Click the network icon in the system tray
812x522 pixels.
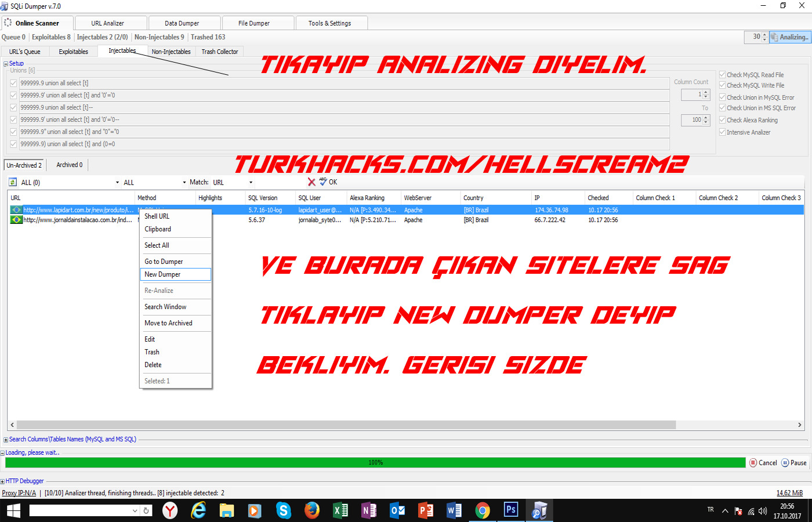(x=751, y=511)
